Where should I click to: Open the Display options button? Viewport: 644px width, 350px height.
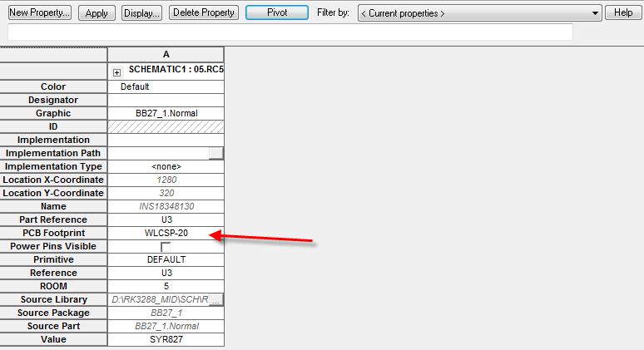(141, 13)
